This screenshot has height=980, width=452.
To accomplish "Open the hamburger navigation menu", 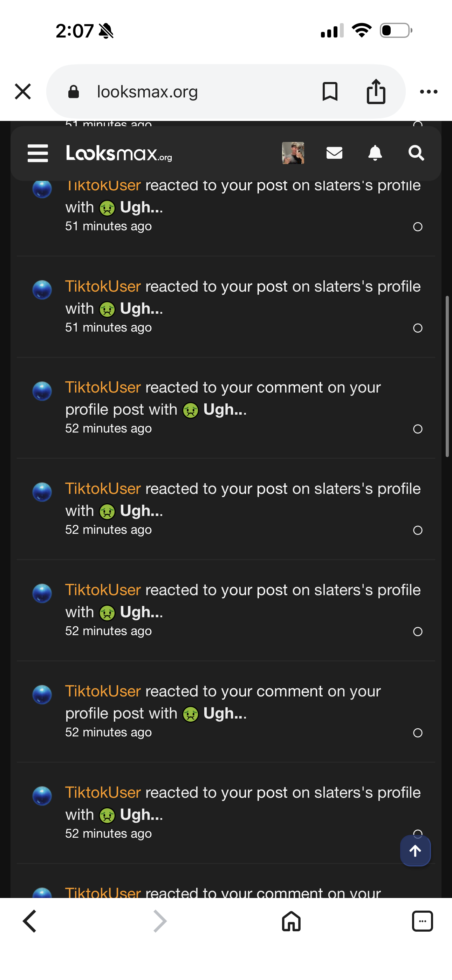I will coord(38,153).
